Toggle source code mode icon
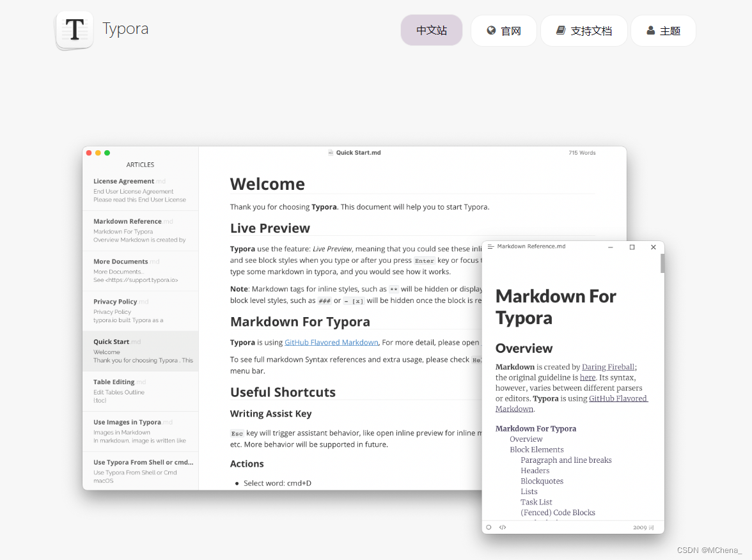 point(503,527)
